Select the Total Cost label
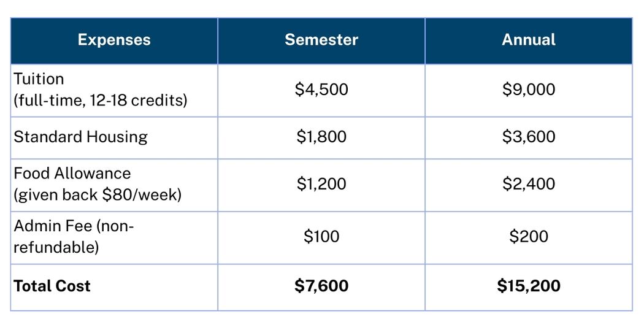The width and height of the screenshot is (644, 322). (x=52, y=286)
